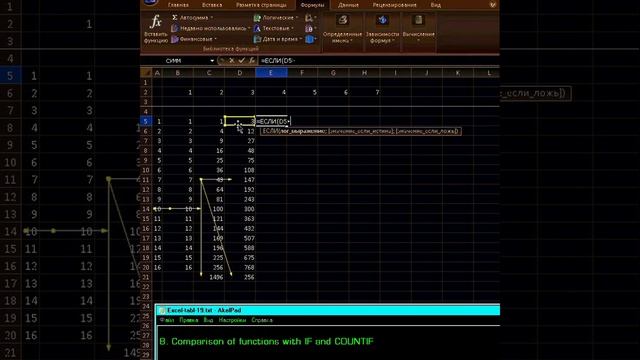Switch to the Вставка ribbon tab
The width and height of the screenshot is (640, 360).
coord(212,5)
